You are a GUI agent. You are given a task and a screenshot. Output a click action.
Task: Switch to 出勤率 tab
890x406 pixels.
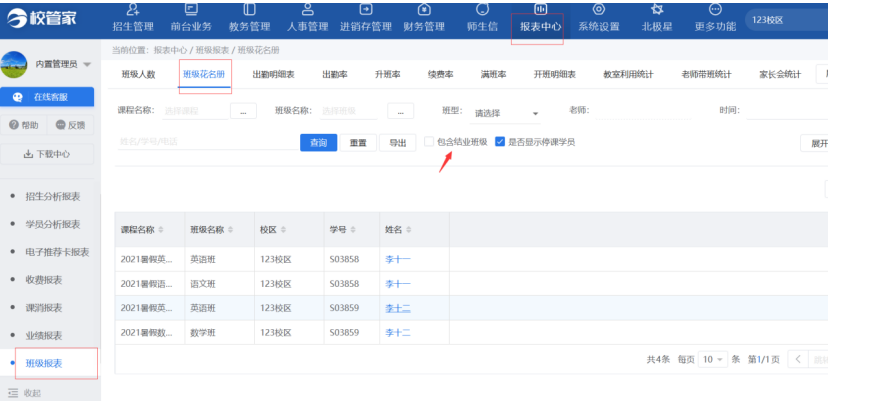335,74
